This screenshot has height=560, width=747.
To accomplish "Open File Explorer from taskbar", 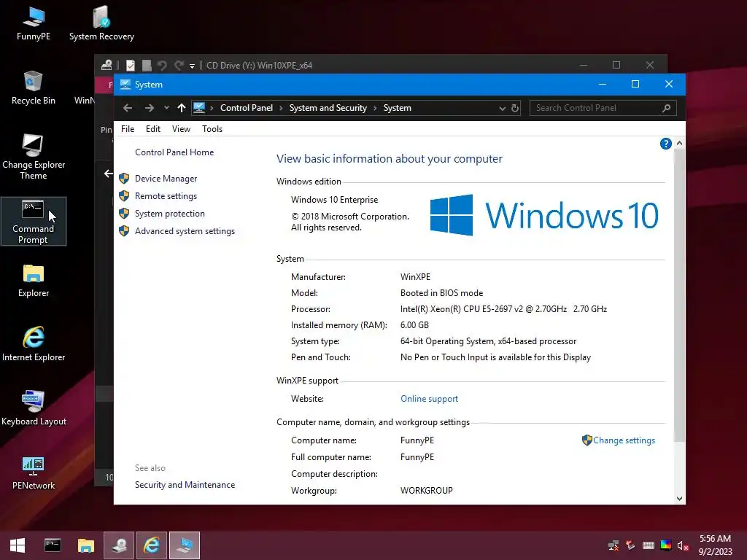I will [x=86, y=545].
